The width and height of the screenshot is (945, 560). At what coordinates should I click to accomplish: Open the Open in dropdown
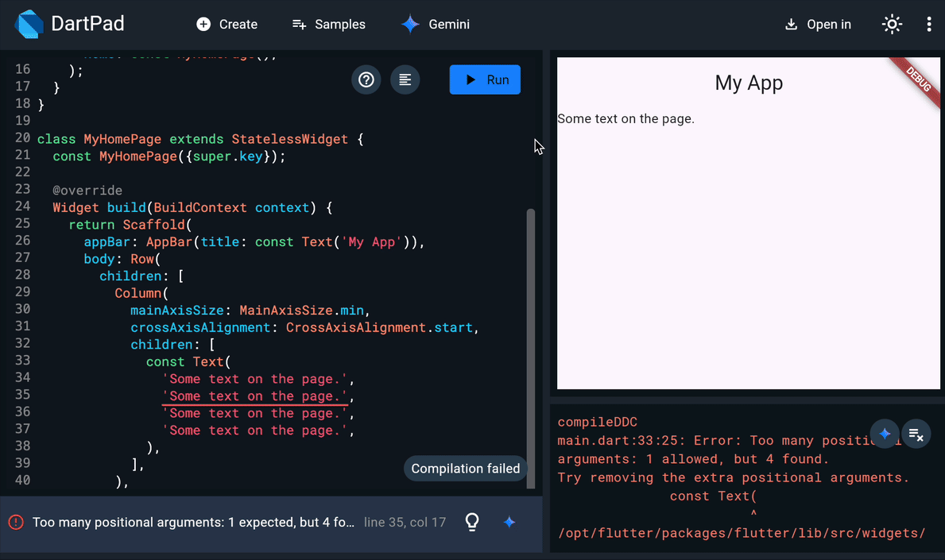click(817, 24)
